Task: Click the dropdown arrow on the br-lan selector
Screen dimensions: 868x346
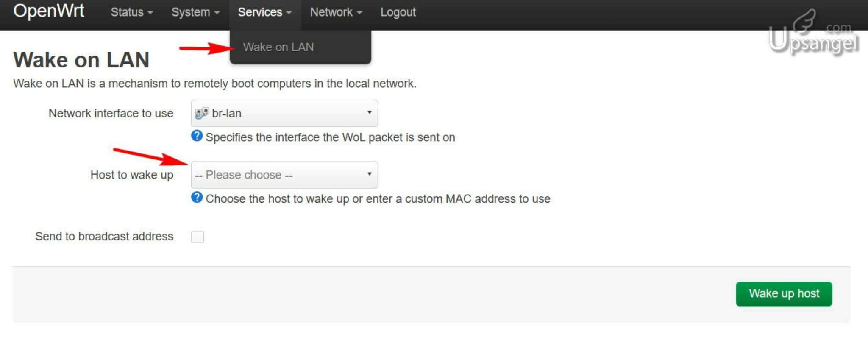Action: (x=368, y=113)
